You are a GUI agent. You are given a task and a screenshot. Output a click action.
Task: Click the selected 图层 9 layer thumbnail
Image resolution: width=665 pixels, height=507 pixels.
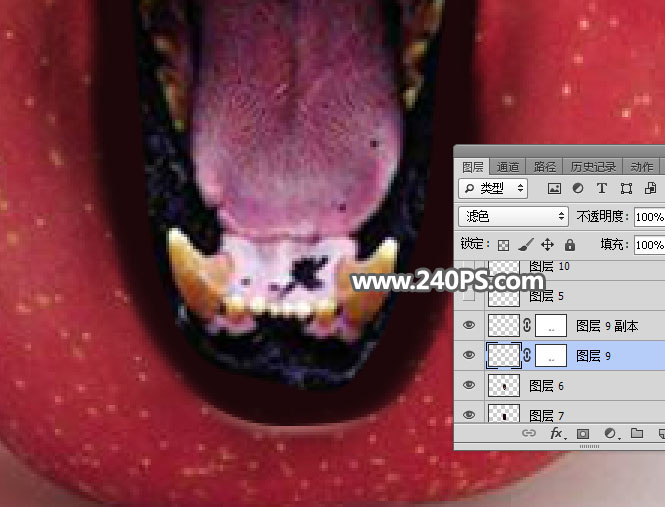click(x=504, y=355)
